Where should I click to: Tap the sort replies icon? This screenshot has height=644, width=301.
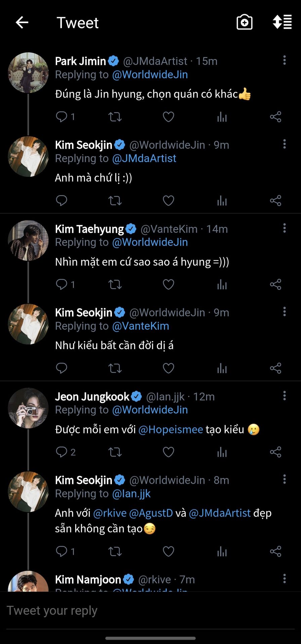282,22
